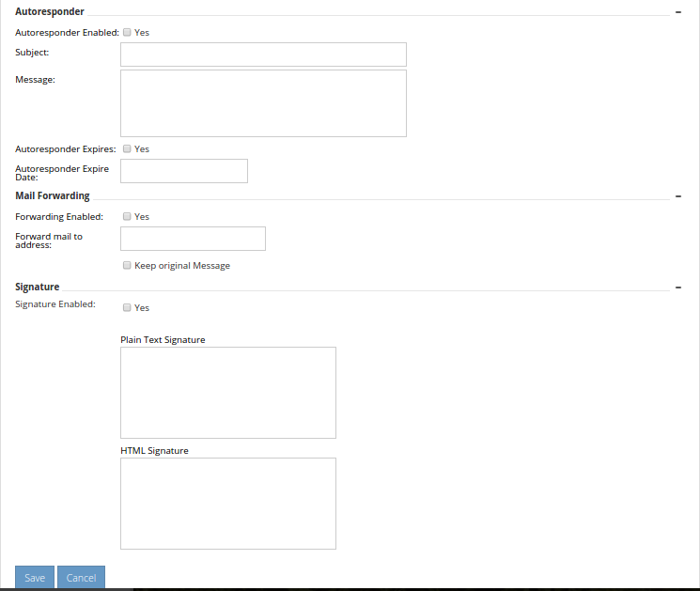Click the Forward mail to address field
Viewport: 700px width, 591px height.
click(193, 239)
